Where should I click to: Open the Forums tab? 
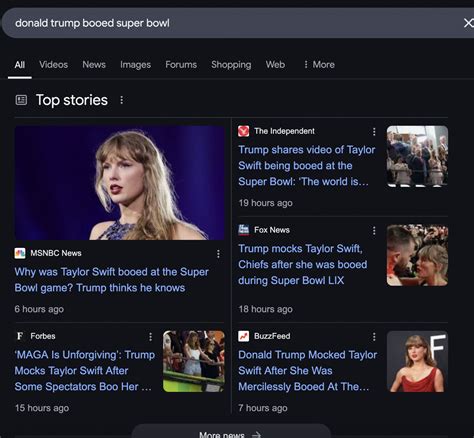(x=181, y=65)
